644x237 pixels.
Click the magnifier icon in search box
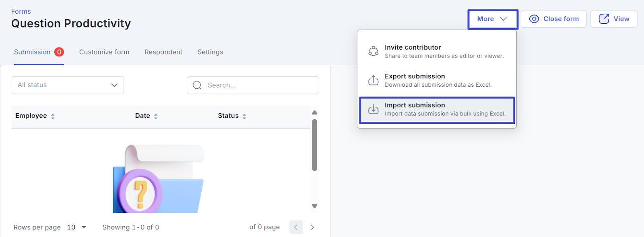(197, 85)
